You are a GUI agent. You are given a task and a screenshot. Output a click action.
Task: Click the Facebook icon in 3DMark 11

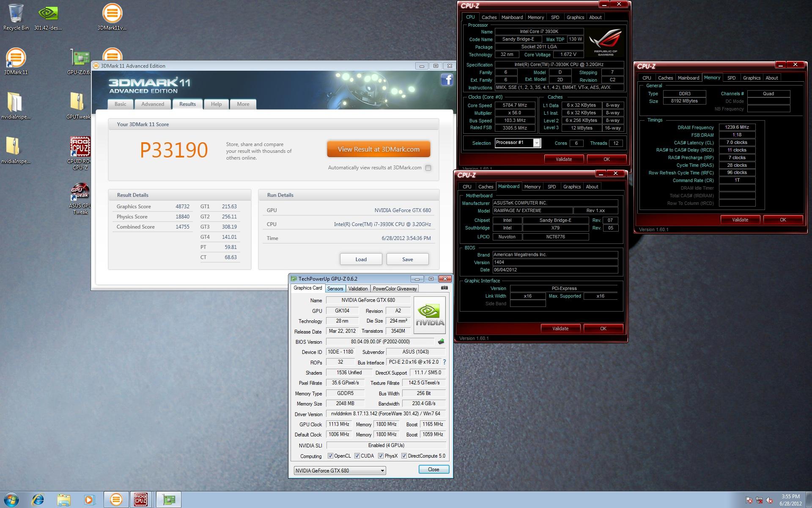click(x=447, y=80)
